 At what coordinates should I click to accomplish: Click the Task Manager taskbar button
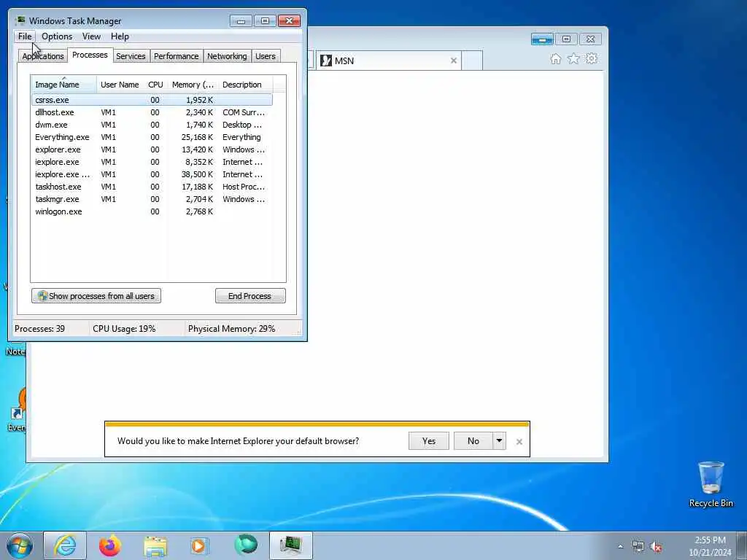pyautogui.click(x=290, y=545)
